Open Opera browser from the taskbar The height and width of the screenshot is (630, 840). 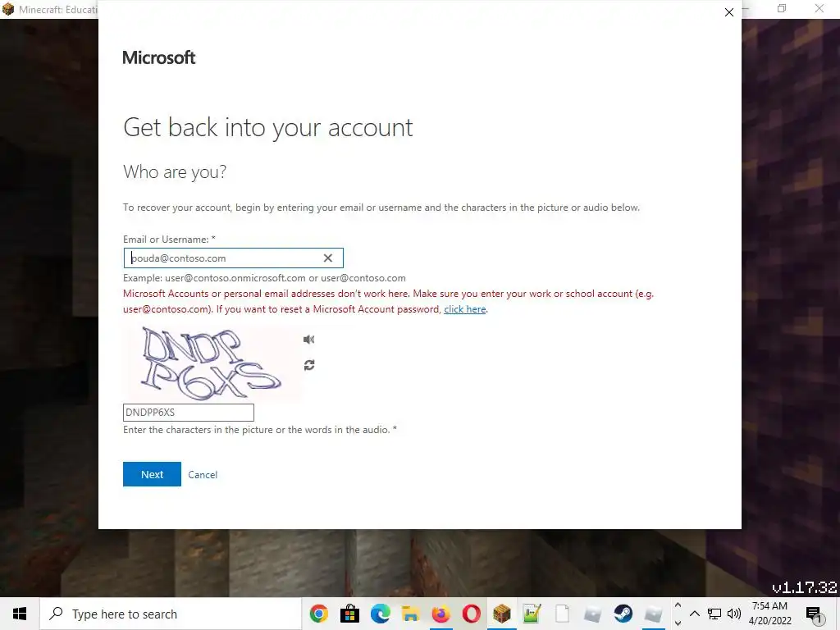coord(472,614)
